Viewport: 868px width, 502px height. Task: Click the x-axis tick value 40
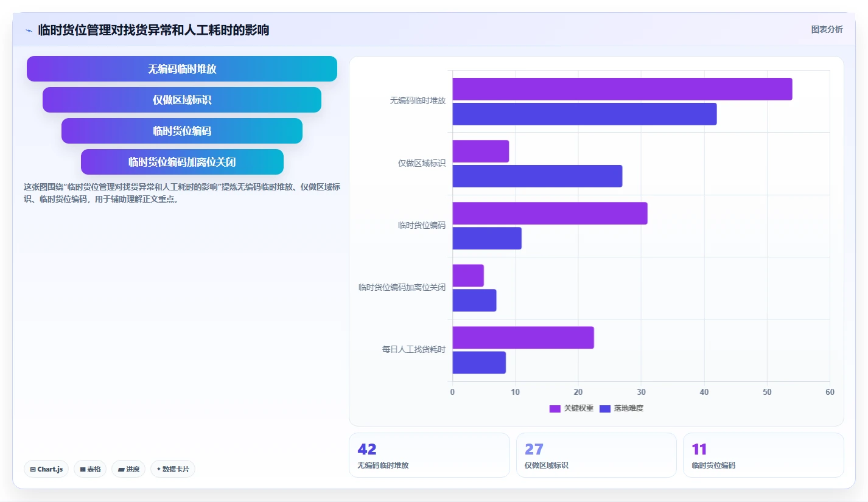[x=704, y=392]
